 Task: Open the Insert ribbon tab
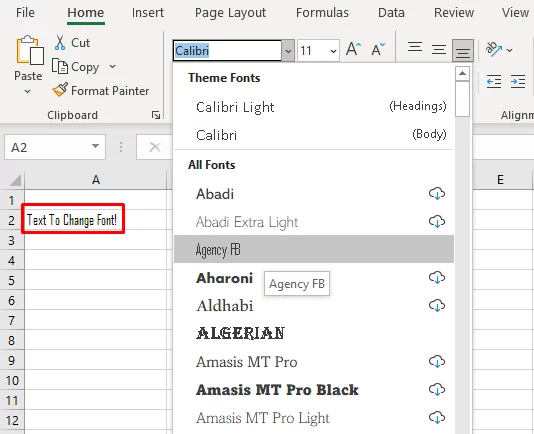point(148,13)
